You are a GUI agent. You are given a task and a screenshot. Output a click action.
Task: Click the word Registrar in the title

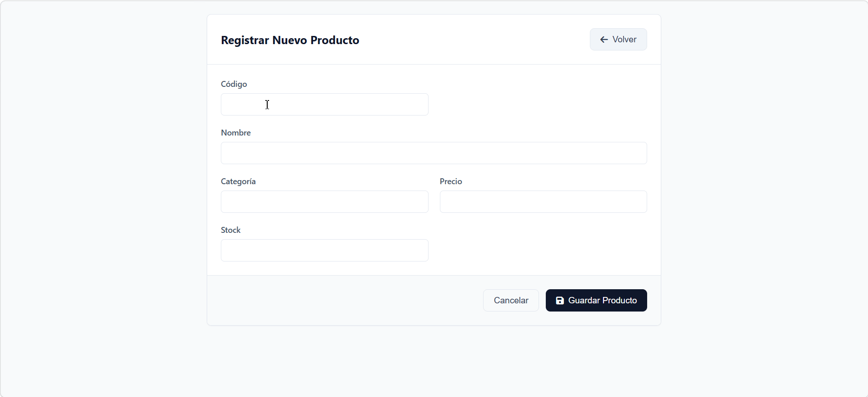point(245,40)
